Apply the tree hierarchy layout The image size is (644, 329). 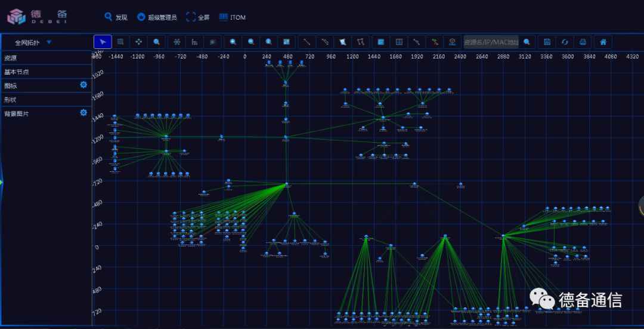click(x=194, y=42)
